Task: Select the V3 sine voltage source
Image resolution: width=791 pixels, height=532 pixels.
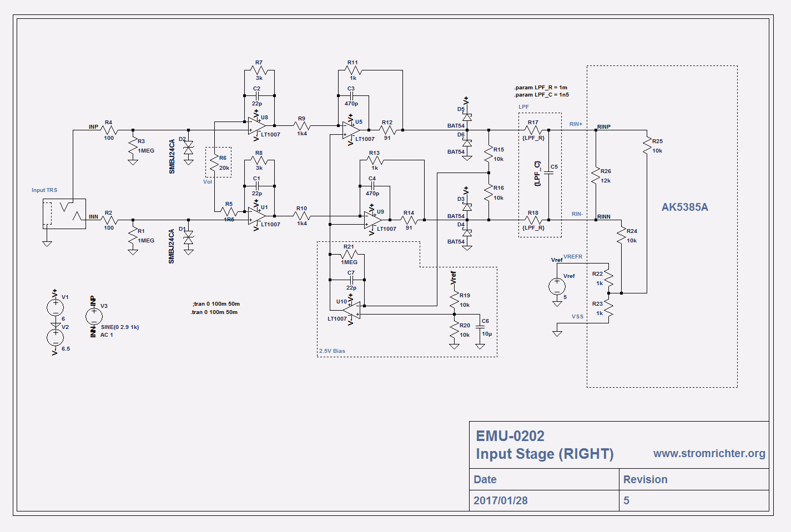Action: click(x=94, y=316)
